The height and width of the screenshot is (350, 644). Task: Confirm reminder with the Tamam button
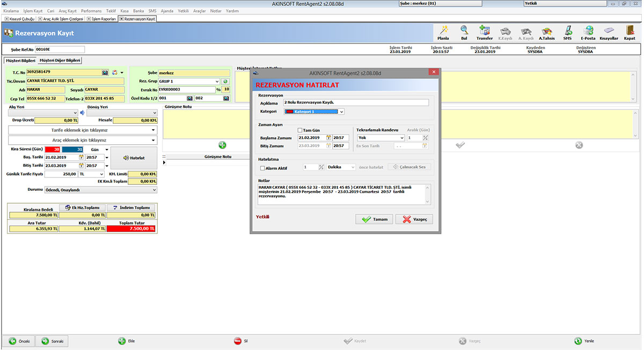374,219
